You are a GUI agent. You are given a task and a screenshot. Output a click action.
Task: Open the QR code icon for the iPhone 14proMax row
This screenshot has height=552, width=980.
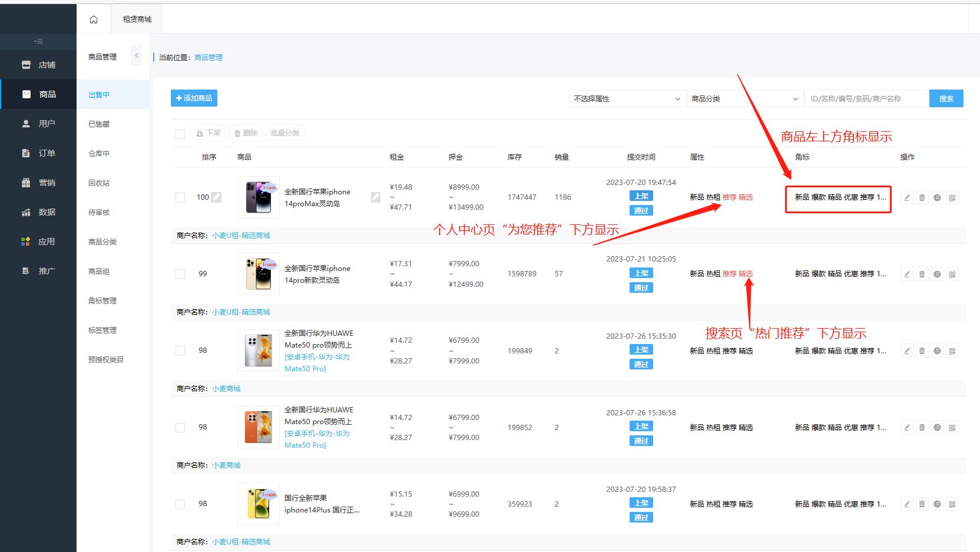click(x=952, y=198)
